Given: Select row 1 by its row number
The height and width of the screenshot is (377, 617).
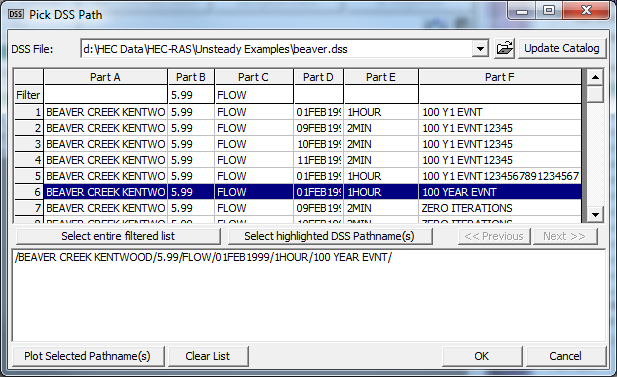Looking at the screenshot, I should (x=29, y=112).
